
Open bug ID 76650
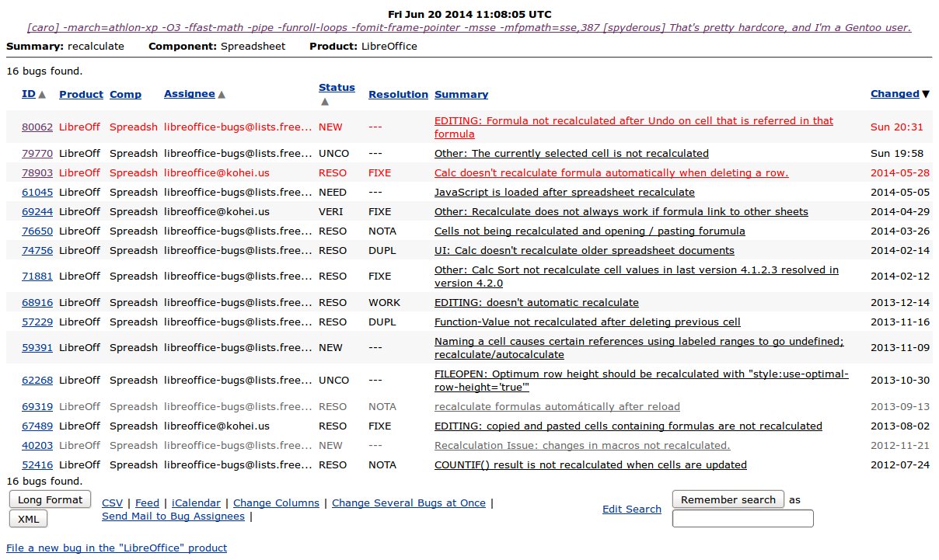37,231
